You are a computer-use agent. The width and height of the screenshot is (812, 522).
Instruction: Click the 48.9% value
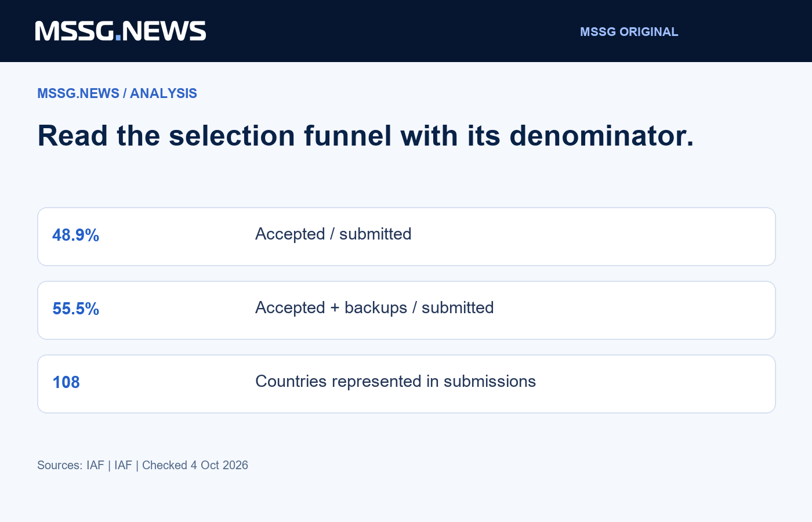(x=75, y=235)
